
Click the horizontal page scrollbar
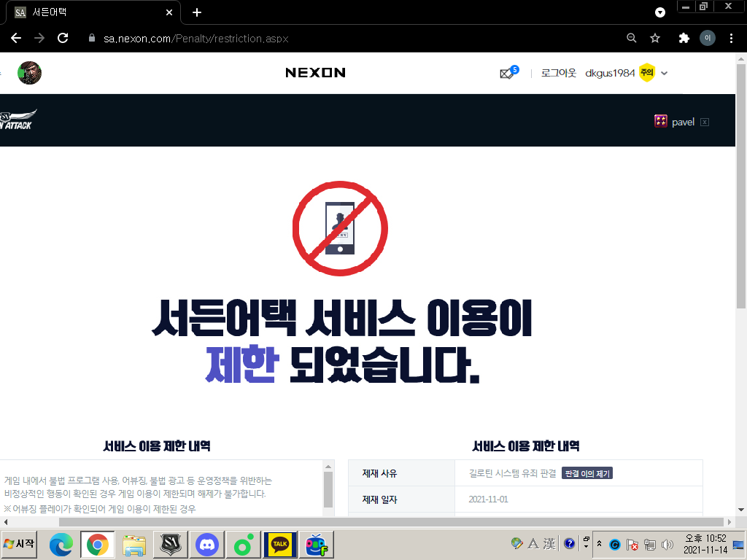coord(365,522)
